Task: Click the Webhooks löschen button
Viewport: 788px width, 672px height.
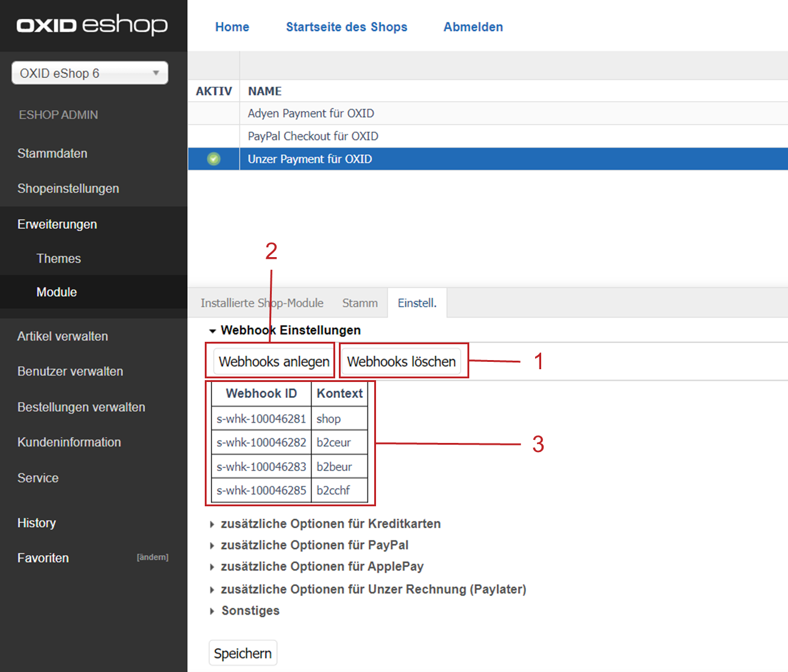Action: coord(402,362)
